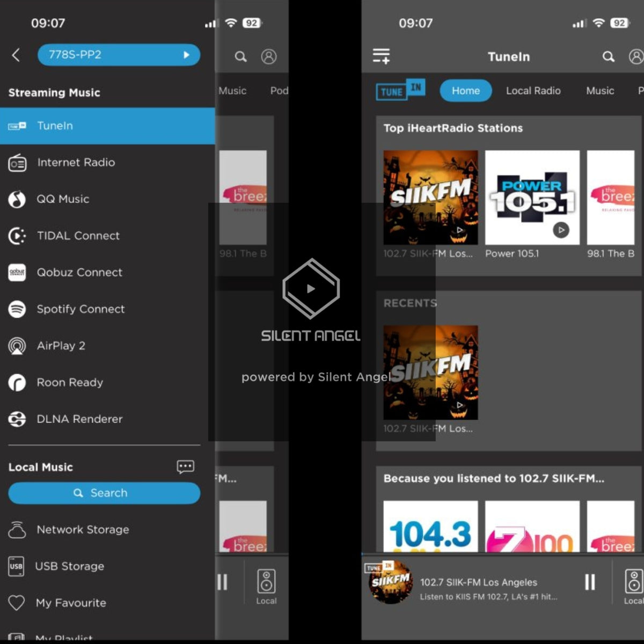Open TuneIn from the sidebar icon
Screen dimensions: 644x644
coord(18,126)
